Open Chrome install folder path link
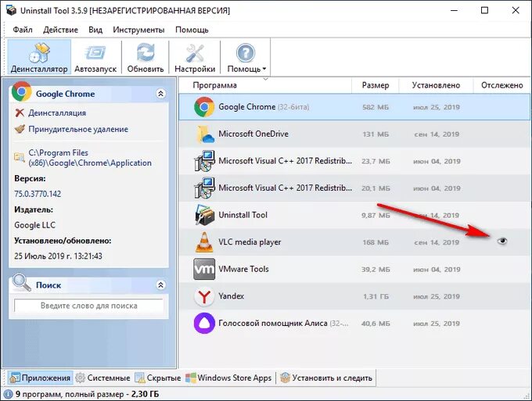 click(x=90, y=158)
